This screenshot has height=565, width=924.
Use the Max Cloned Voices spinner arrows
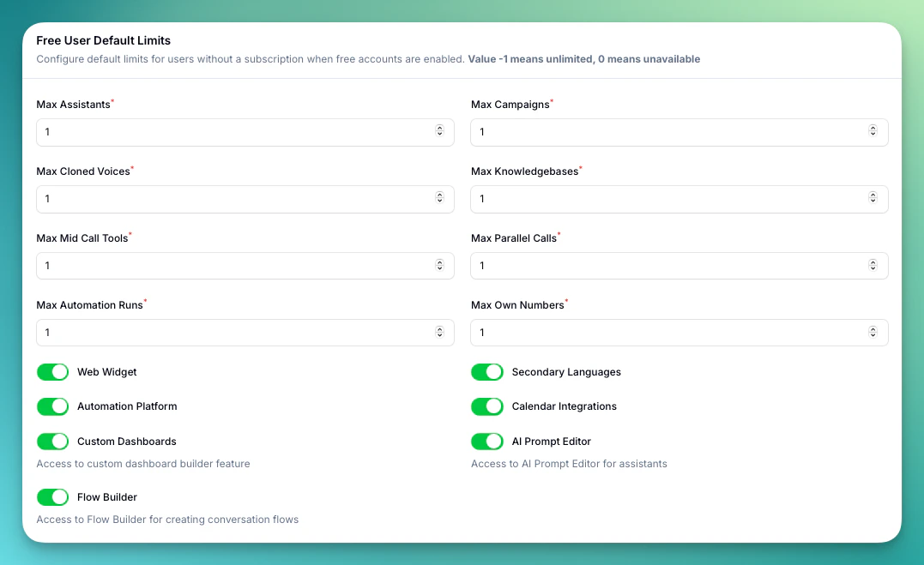(x=439, y=197)
